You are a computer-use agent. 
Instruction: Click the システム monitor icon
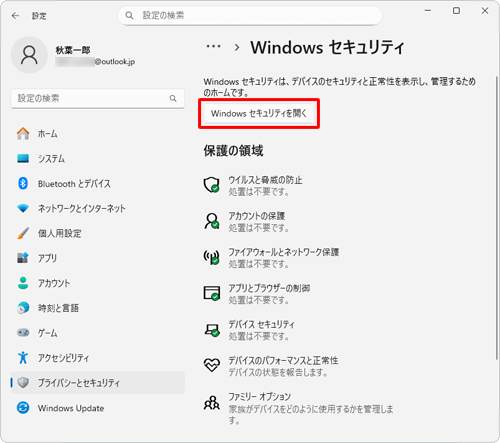tap(23, 158)
